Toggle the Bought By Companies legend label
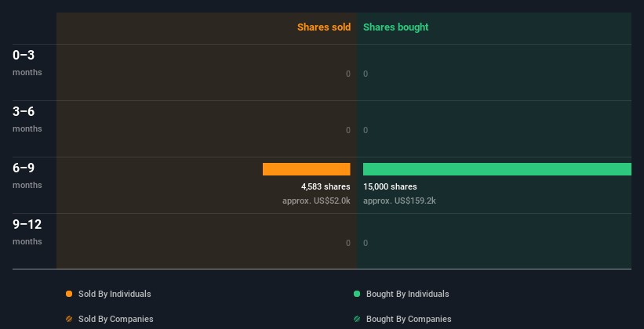 tap(409, 319)
